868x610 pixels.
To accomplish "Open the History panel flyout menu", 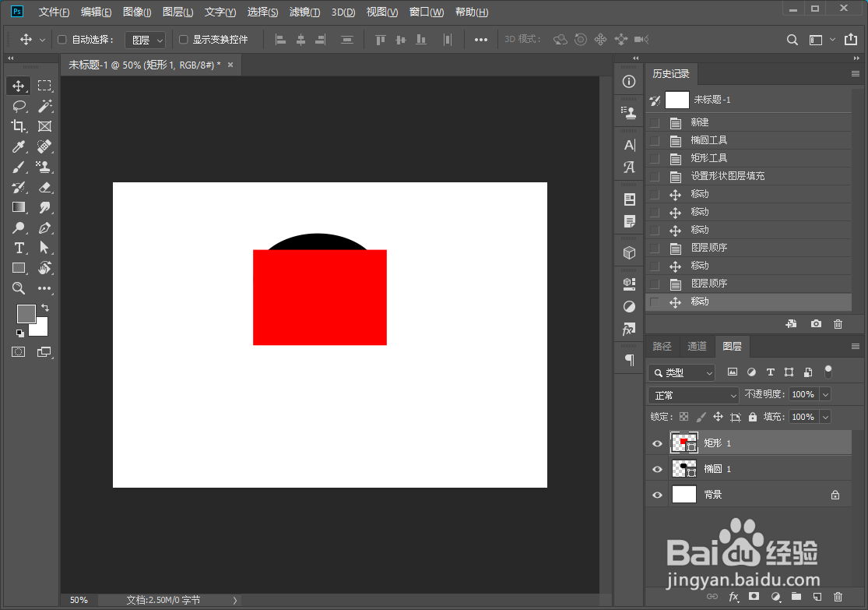I will 856,74.
